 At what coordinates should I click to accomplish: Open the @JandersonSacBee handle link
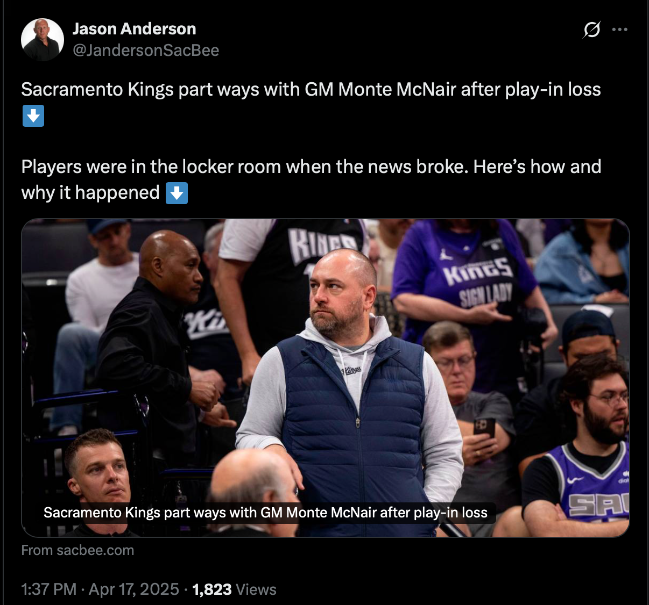[146, 50]
